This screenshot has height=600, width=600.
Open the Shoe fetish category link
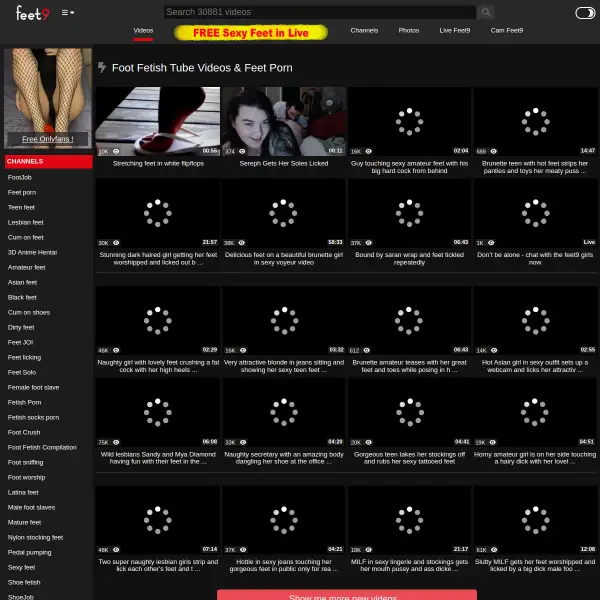pyautogui.click(x=24, y=582)
